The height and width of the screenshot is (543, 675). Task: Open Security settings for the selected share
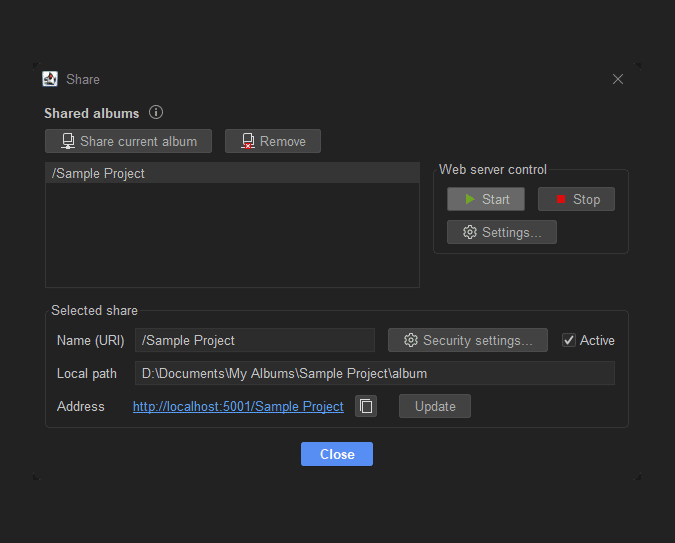[x=468, y=340]
